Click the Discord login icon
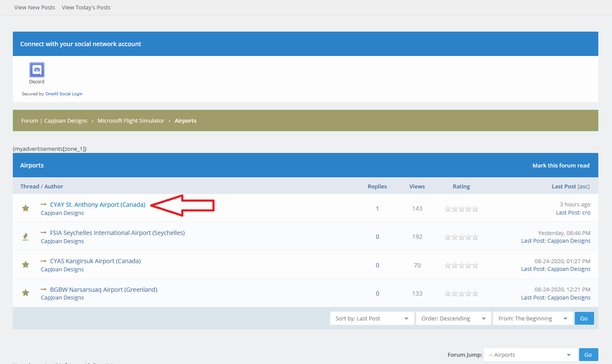Image resolution: width=612 pixels, height=364 pixels. click(37, 70)
